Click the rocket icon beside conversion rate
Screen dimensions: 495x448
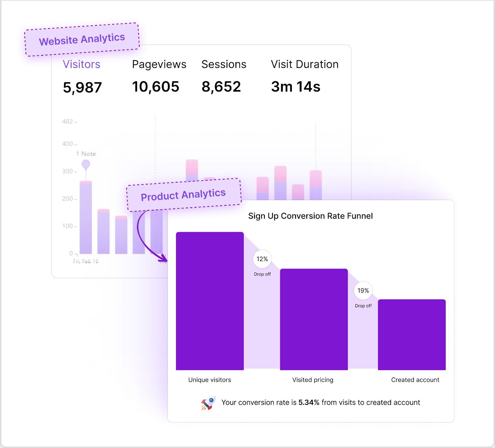208,403
